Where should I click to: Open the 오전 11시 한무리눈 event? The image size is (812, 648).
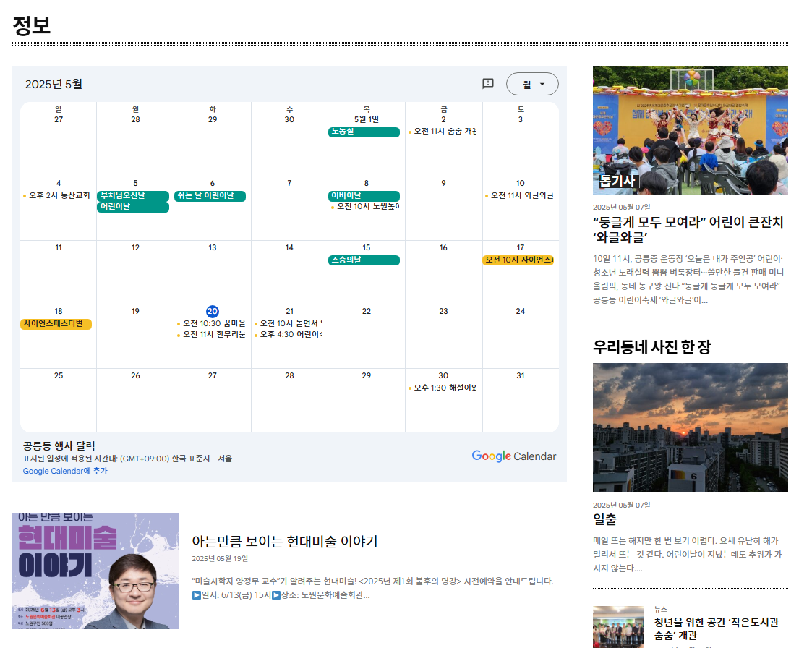(212, 335)
